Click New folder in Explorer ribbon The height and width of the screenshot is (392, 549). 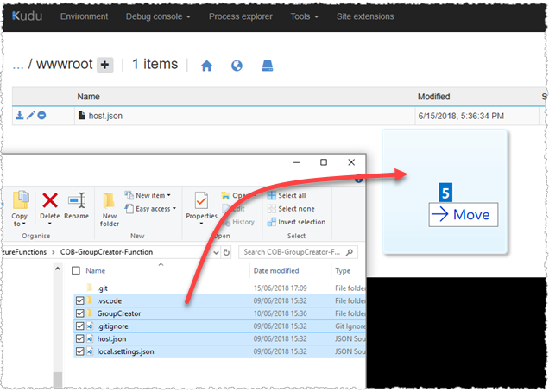110,210
